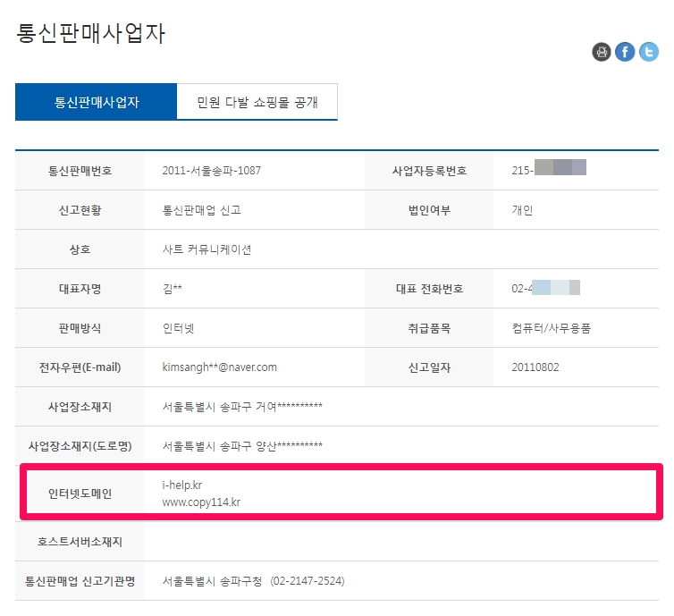Click the 호스트서버소재지 row label
674x616 pixels.
pos(80,542)
